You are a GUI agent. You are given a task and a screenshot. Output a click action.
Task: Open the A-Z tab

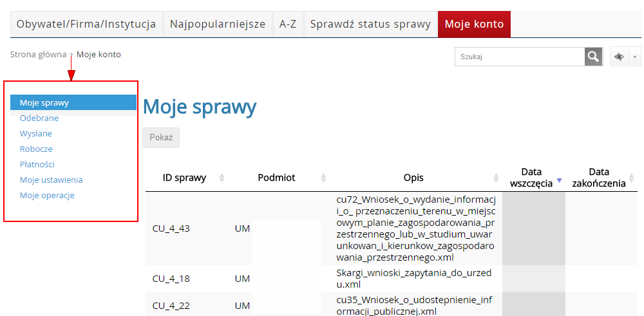click(287, 24)
